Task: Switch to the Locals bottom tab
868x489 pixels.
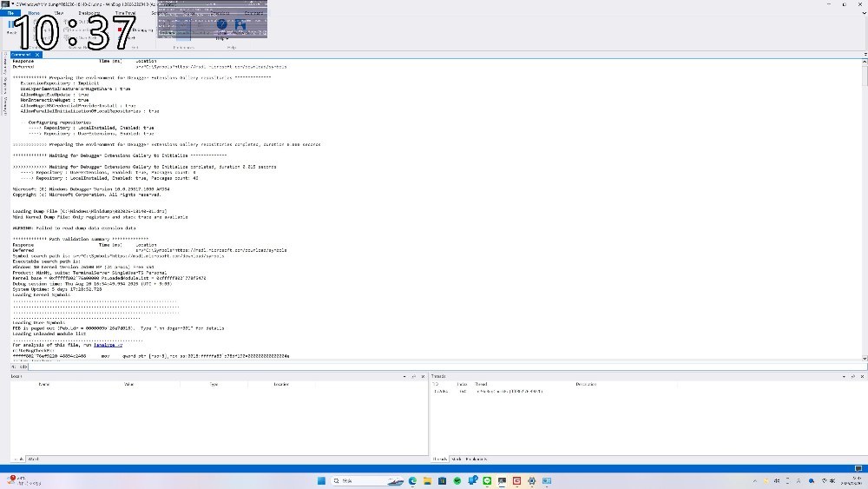Action: [x=19, y=459]
